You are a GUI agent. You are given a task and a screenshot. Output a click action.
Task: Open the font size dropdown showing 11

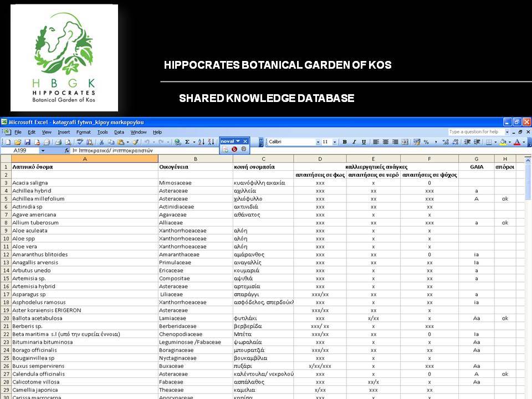pyautogui.click(x=335, y=142)
